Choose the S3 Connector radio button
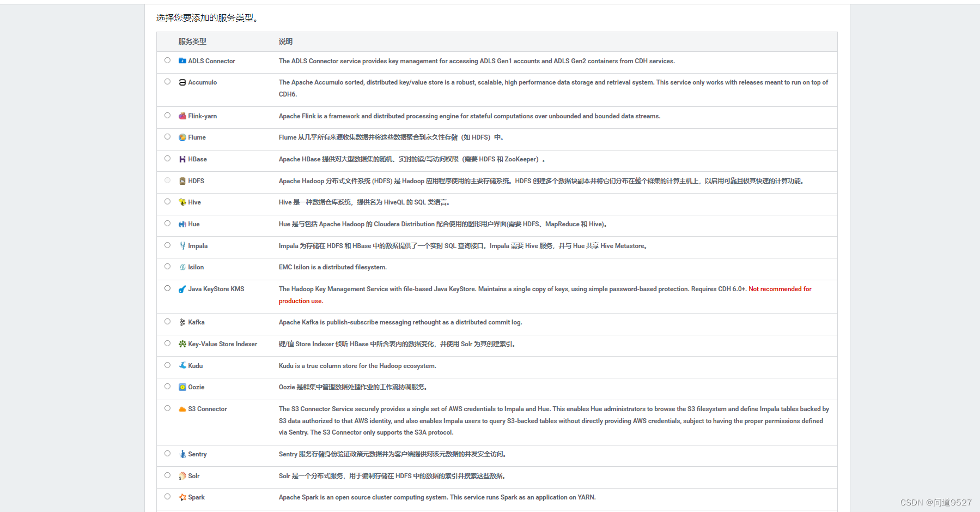Image resolution: width=980 pixels, height=512 pixels. click(x=167, y=408)
